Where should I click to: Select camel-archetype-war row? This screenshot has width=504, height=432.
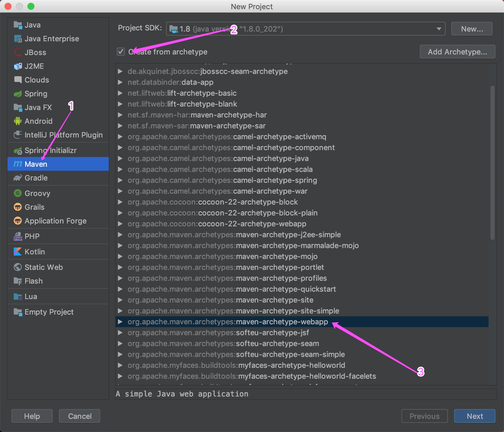[x=302, y=191]
